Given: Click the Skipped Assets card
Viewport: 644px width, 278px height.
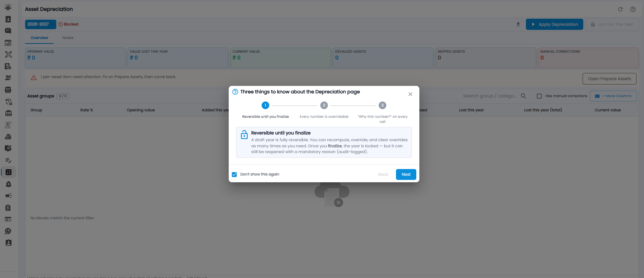Looking at the screenshot, I should click(x=486, y=58).
